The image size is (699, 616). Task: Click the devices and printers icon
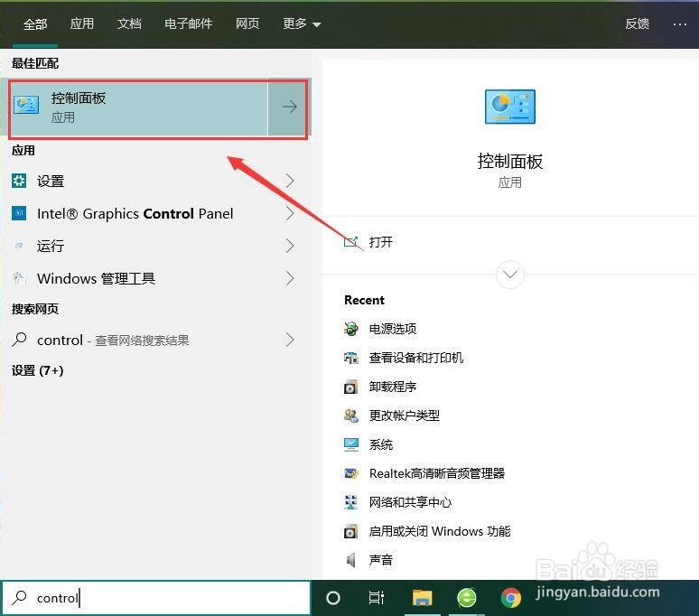coord(350,358)
